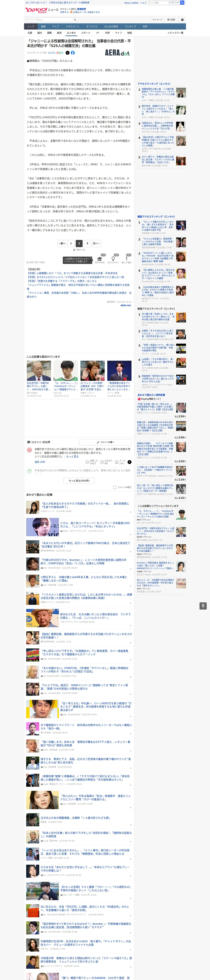210x980 pixels.
Task: Click the コメントを書く pencil button
Action: [105, 442]
